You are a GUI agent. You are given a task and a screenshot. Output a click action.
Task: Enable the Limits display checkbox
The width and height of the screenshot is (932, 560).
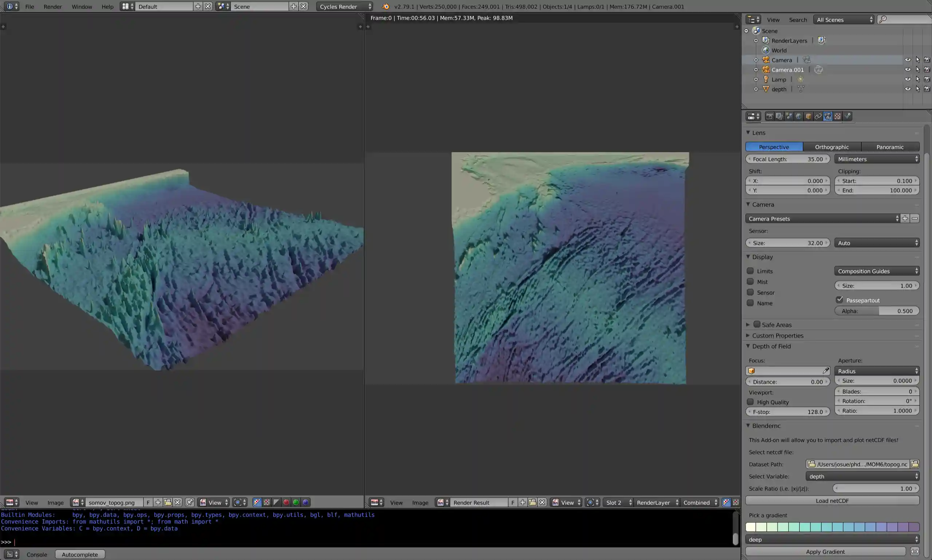click(750, 271)
